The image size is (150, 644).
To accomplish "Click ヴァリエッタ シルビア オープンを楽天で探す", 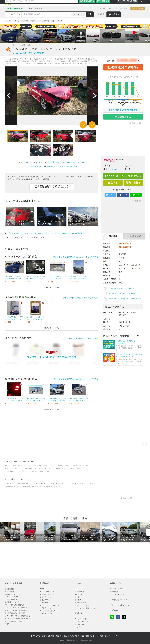I will (x=52, y=357).
